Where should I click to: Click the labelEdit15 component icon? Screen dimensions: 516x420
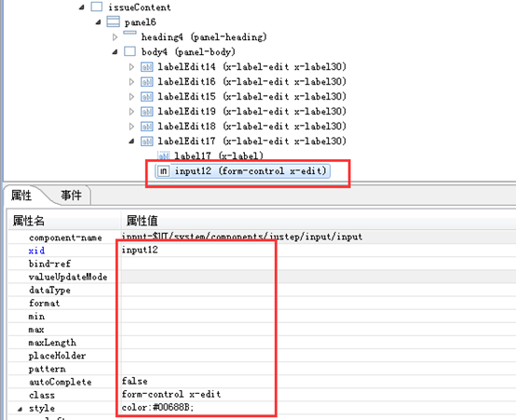[x=147, y=97]
